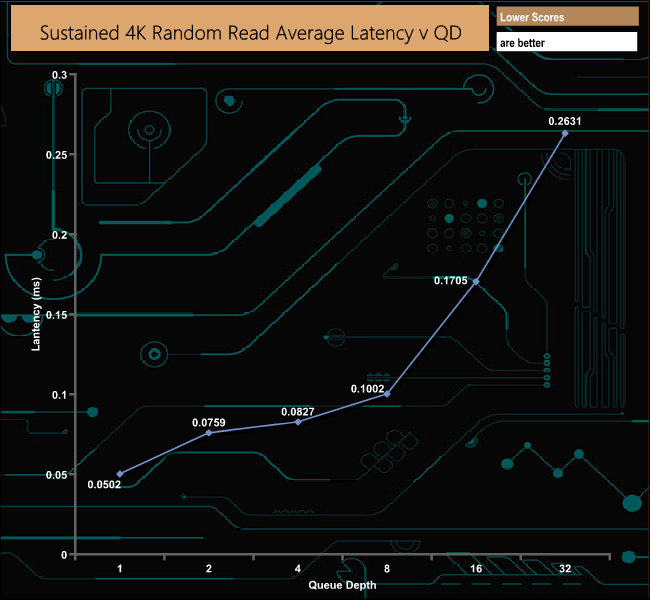
Task: Select the queue depth 1 axis label
Action: [120, 568]
